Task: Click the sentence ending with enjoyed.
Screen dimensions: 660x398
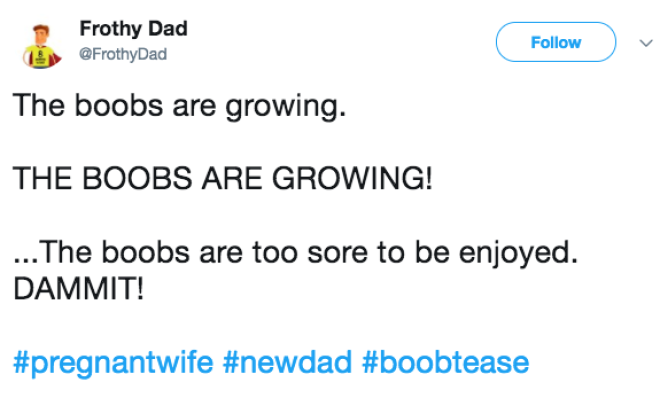Action: (295, 253)
